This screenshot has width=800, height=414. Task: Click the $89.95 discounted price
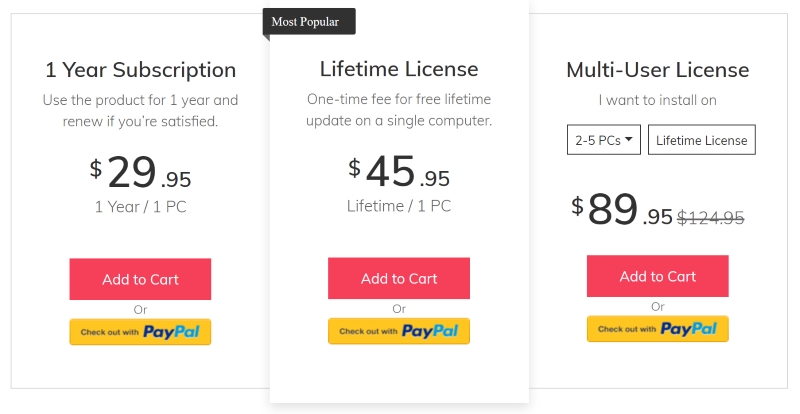(x=621, y=210)
